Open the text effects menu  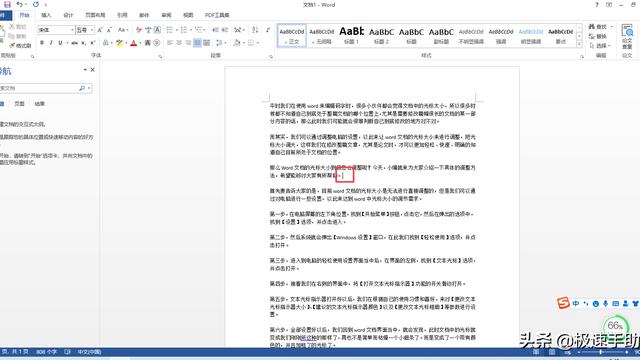[106, 43]
